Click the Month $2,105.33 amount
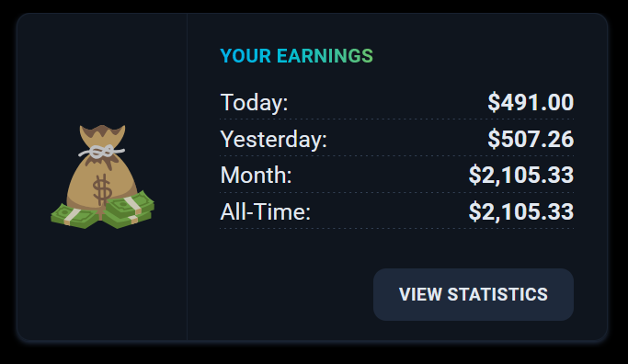 (521, 176)
